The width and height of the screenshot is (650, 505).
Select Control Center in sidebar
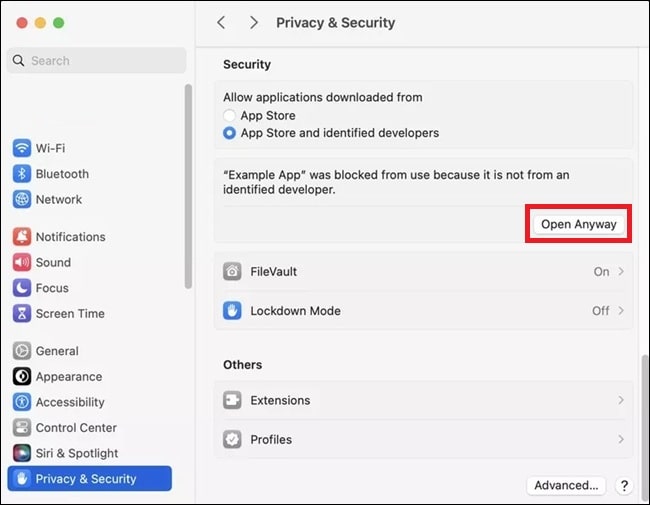pyautogui.click(x=76, y=428)
